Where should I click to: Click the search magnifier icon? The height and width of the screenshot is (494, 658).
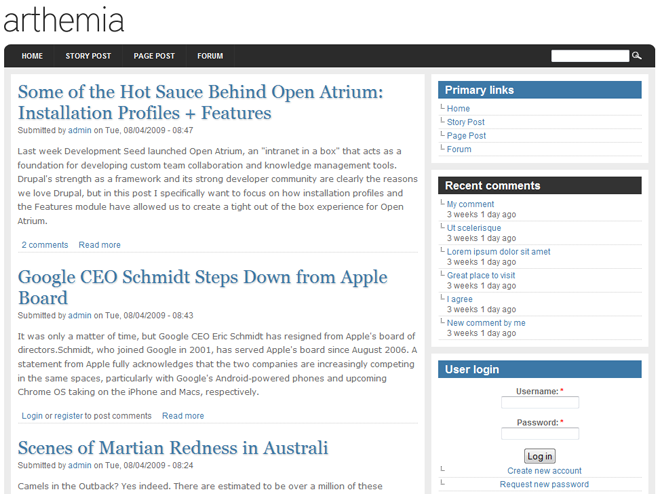point(637,55)
